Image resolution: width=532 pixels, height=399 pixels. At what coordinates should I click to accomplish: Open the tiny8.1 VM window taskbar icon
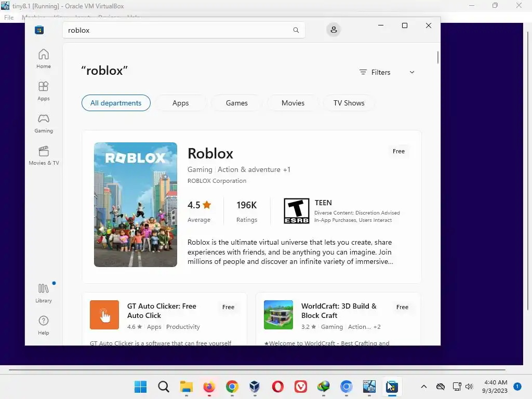(x=369, y=387)
